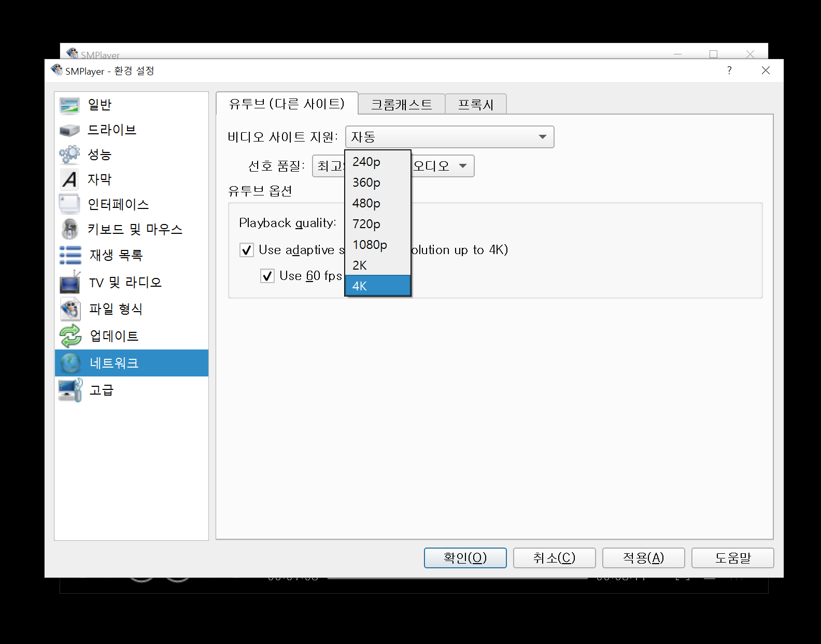Image resolution: width=821 pixels, height=644 pixels.
Task: Toggle the Use 60 fps checkbox
Action: click(x=267, y=276)
